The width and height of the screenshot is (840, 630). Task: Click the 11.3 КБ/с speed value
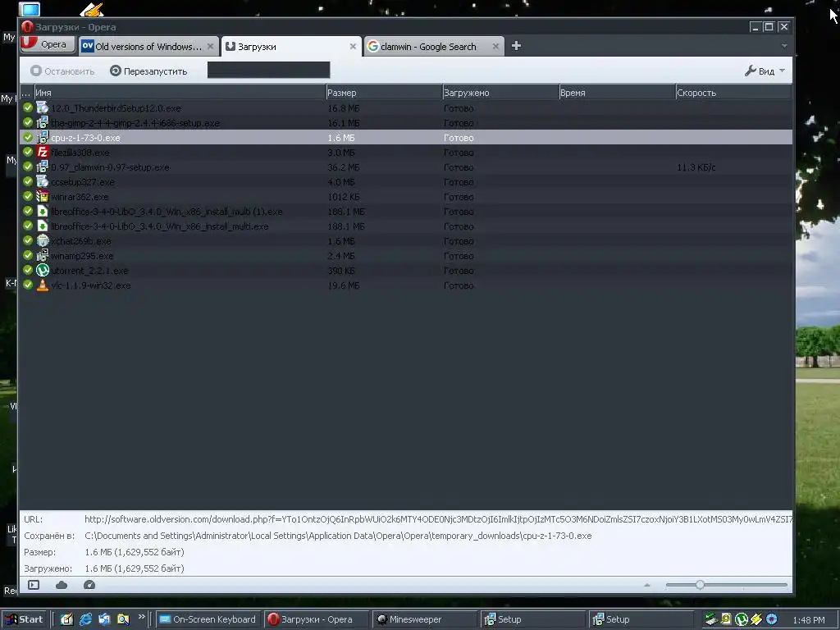[696, 167]
